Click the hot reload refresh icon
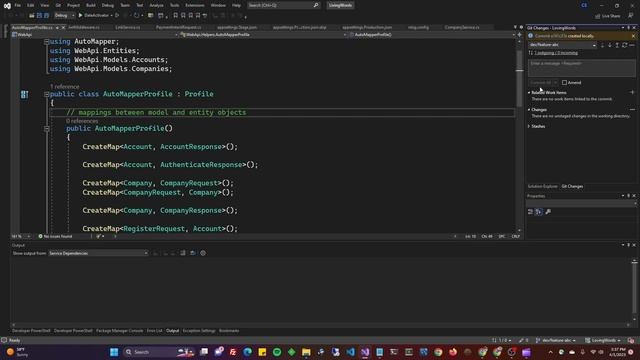 coord(136,16)
